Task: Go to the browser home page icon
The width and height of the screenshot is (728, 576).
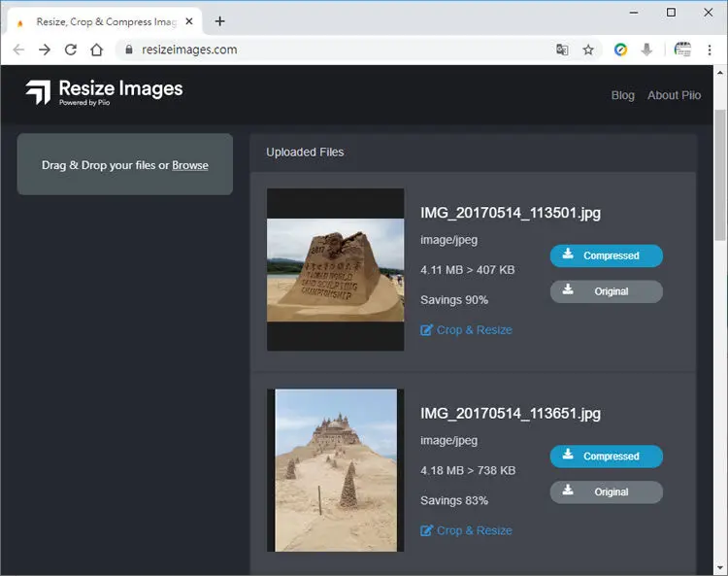Action: (x=96, y=50)
